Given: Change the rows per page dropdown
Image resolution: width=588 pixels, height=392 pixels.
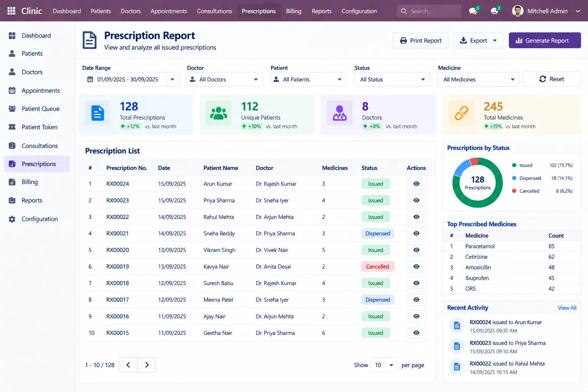Looking at the screenshot, I should [x=384, y=365].
